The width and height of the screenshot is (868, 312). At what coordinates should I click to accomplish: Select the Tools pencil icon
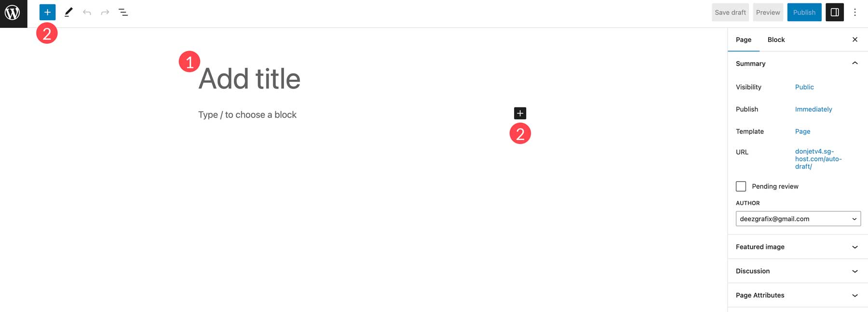68,13
